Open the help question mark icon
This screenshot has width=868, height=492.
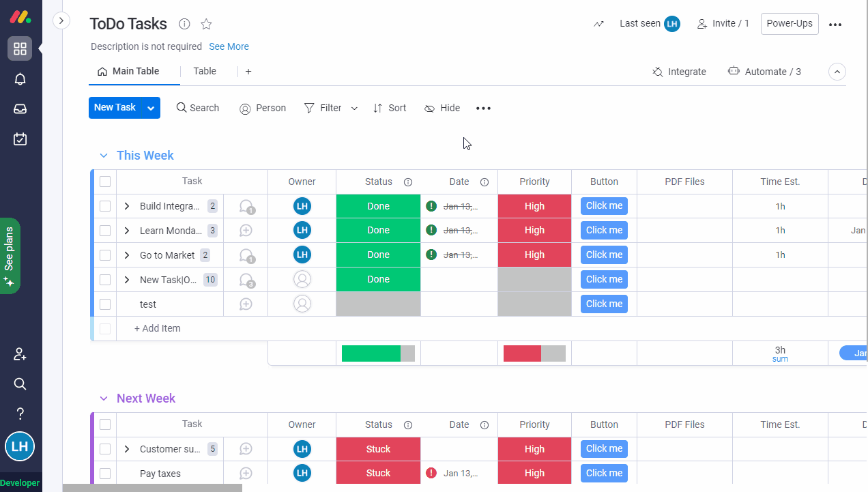point(20,414)
